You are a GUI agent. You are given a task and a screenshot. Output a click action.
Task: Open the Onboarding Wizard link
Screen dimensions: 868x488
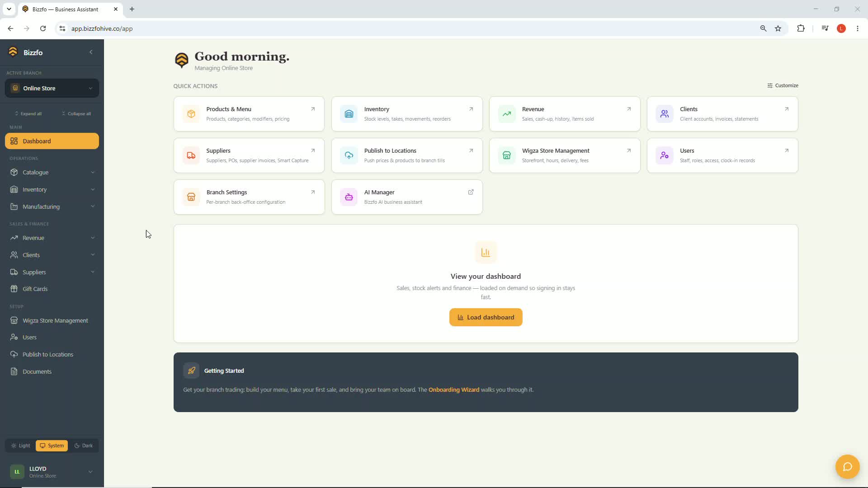[x=453, y=389]
